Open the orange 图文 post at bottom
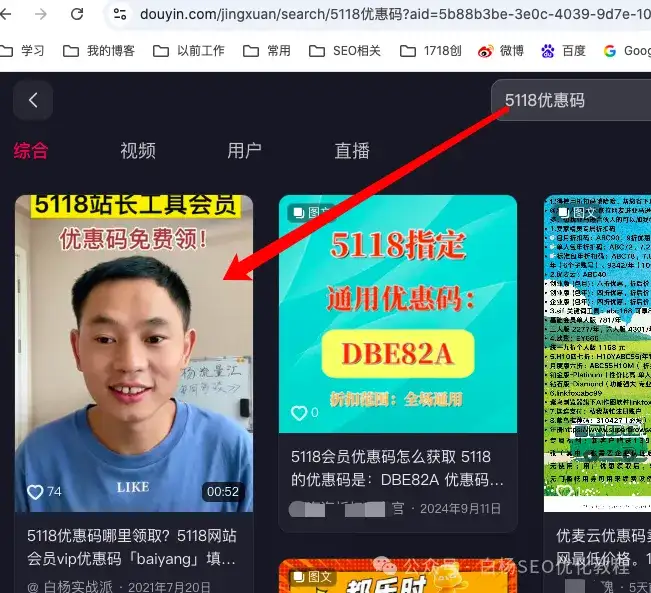 tap(398, 576)
